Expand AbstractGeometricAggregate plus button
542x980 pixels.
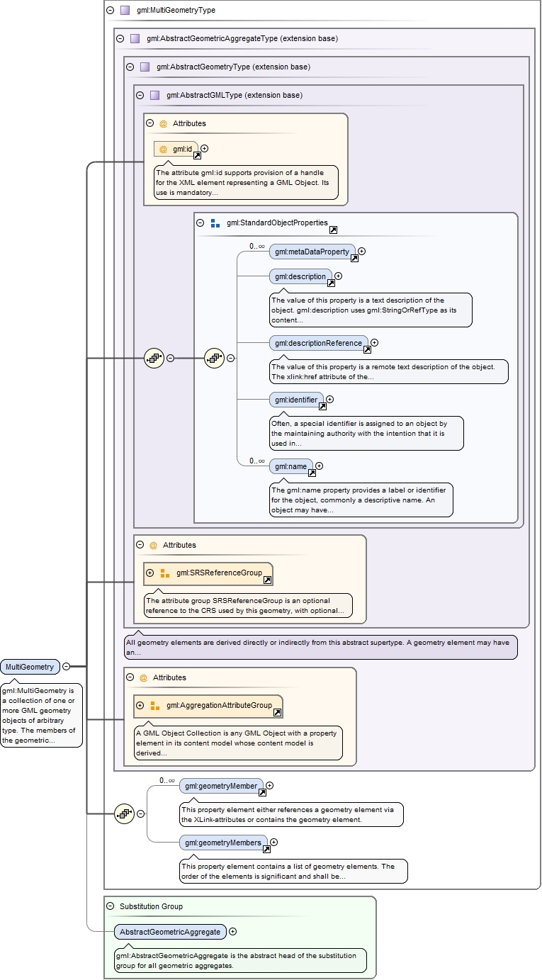(x=232, y=931)
